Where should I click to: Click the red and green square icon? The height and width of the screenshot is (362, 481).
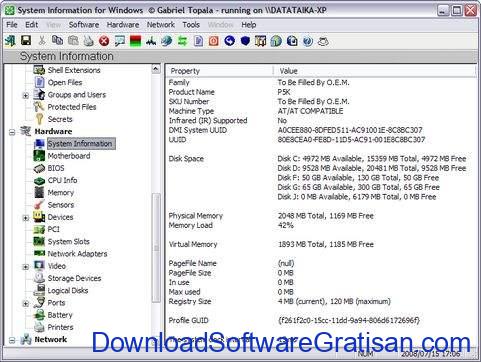coord(135,41)
